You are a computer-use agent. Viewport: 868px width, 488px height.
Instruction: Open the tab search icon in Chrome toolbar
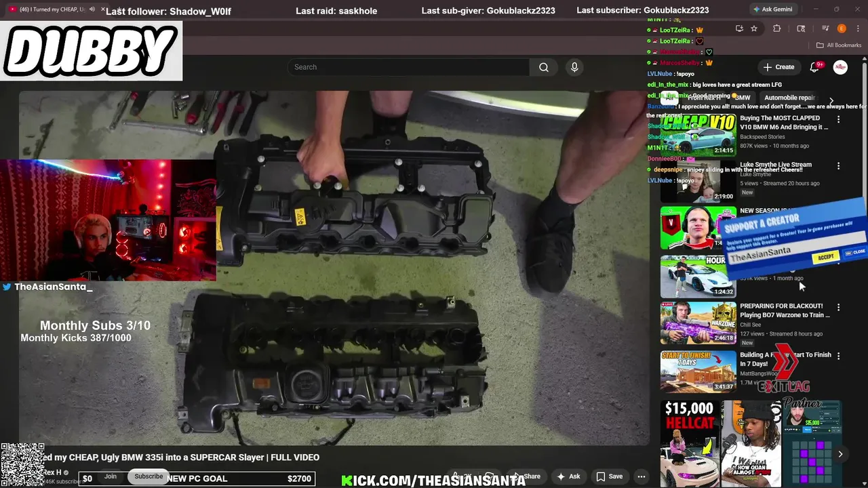click(801, 28)
